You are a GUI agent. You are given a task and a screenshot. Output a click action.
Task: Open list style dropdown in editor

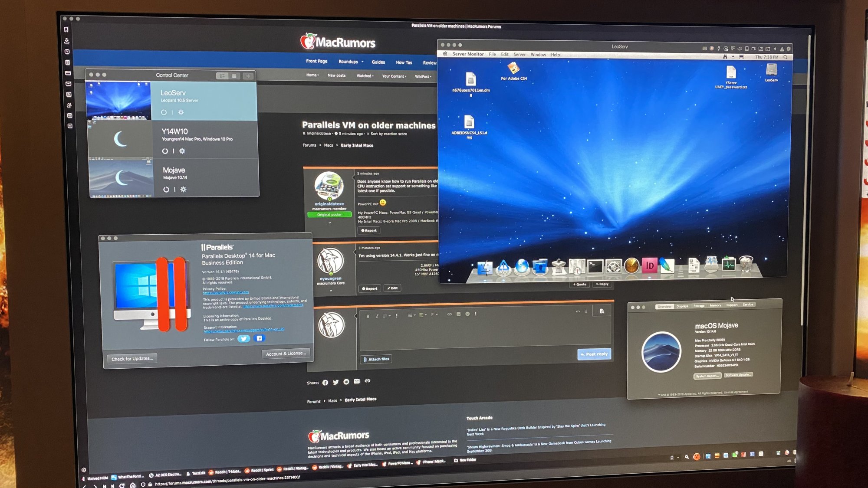[x=411, y=315]
